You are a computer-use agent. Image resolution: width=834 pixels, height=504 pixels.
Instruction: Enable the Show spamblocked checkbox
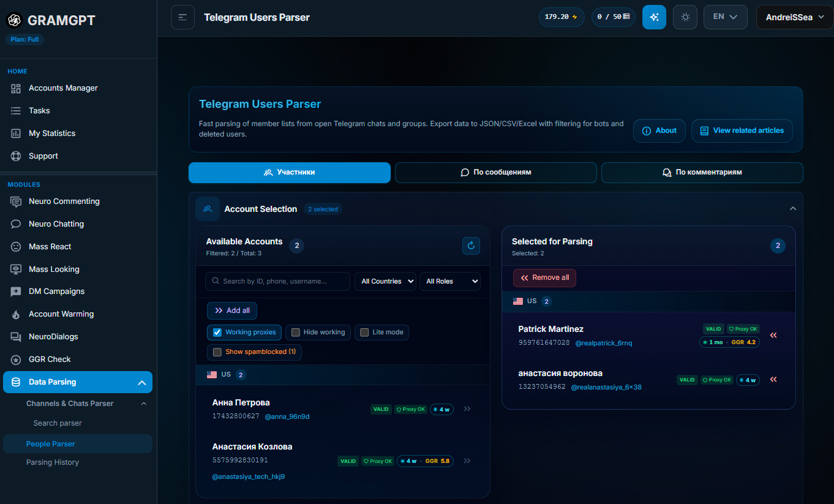click(x=217, y=352)
